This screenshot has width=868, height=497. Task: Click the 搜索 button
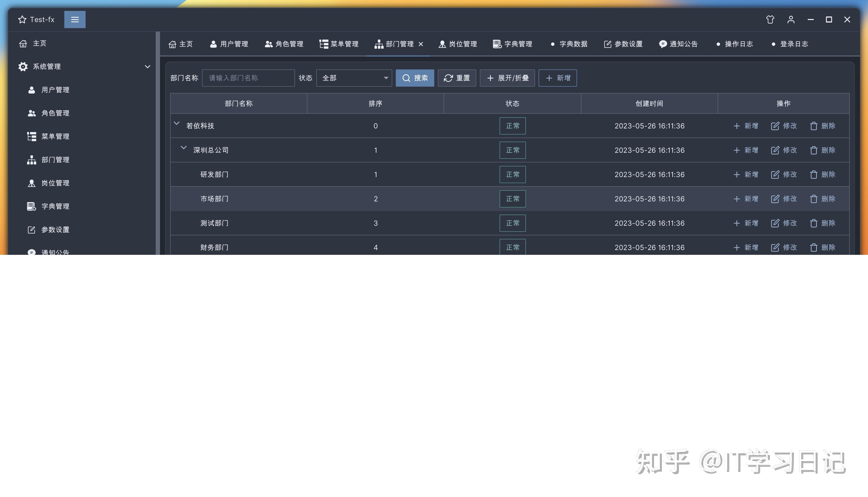click(415, 78)
